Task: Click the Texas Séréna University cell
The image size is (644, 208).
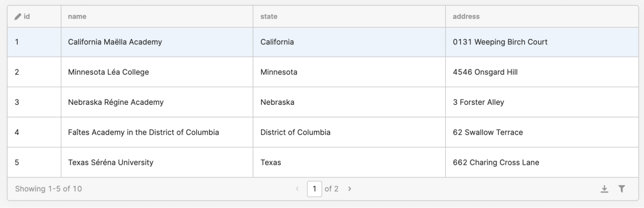Action: pos(111,163)
